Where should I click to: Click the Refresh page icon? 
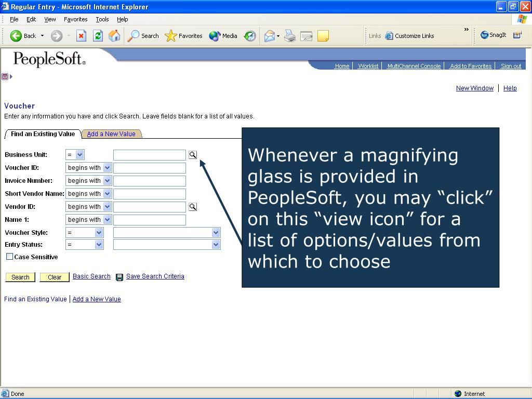coord(98,36)
